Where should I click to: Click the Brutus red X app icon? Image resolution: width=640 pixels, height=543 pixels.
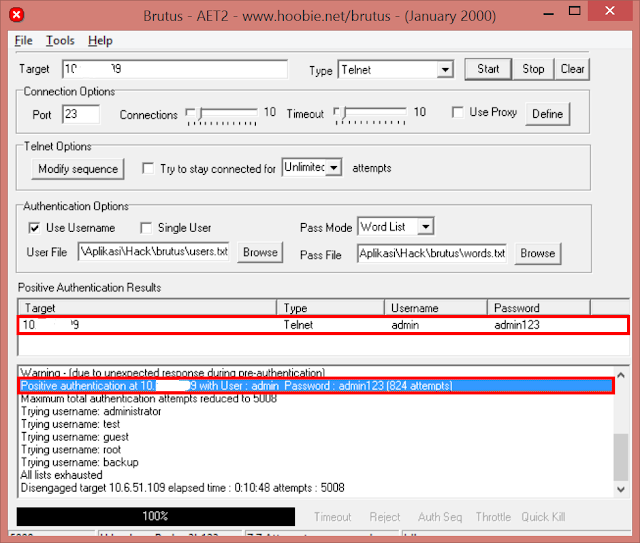[17, 15]
